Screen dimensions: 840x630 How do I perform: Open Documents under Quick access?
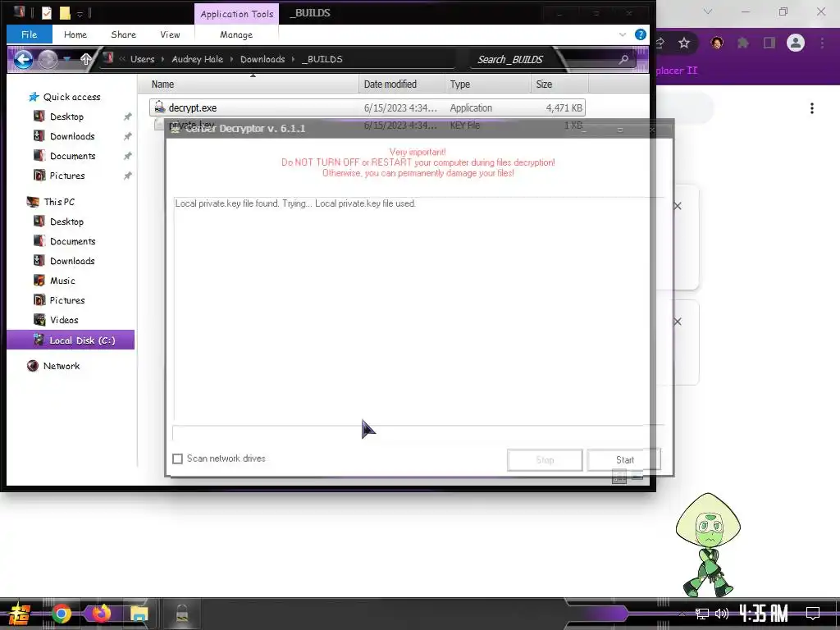click(73, 157)
